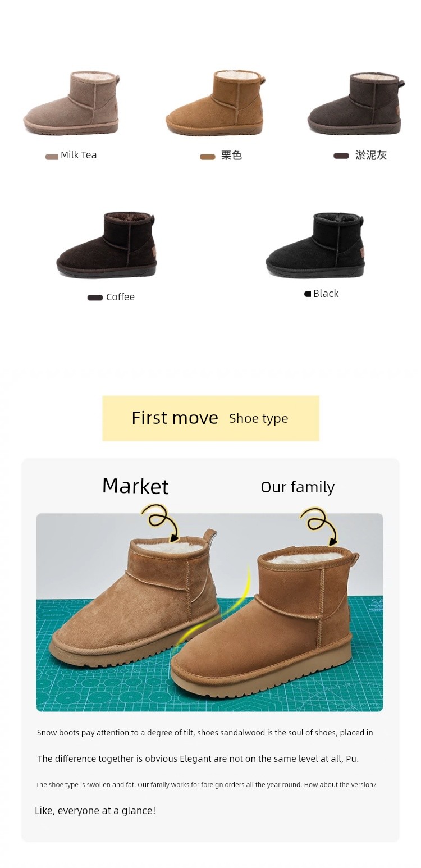Click the 淤泥灰 dark gray swatch
Image resolution: width=421 pixels, height=868 pixels.
(x=341, y=156)
